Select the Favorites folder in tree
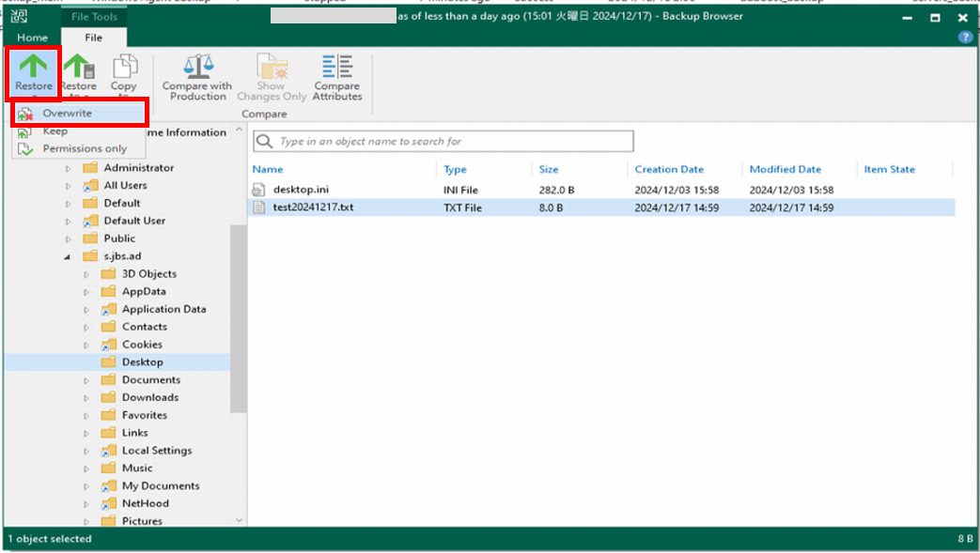Viewport: 980px width, 553px height. (145, 415)
